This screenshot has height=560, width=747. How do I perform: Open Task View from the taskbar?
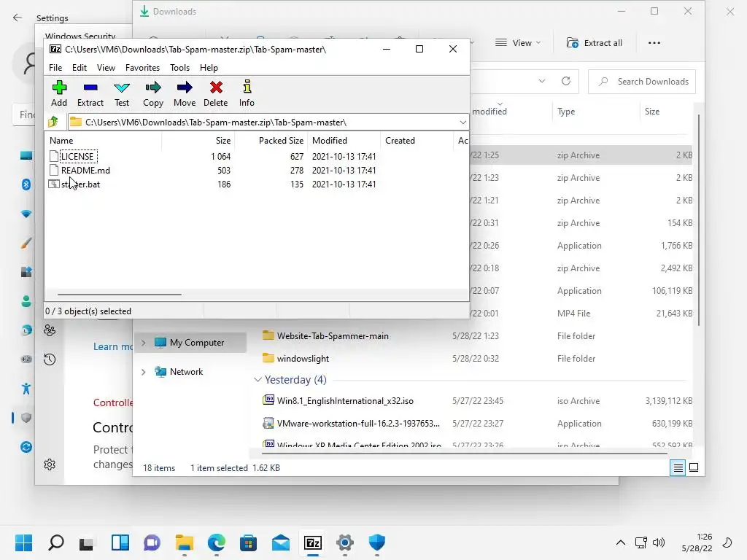point(87,542)
